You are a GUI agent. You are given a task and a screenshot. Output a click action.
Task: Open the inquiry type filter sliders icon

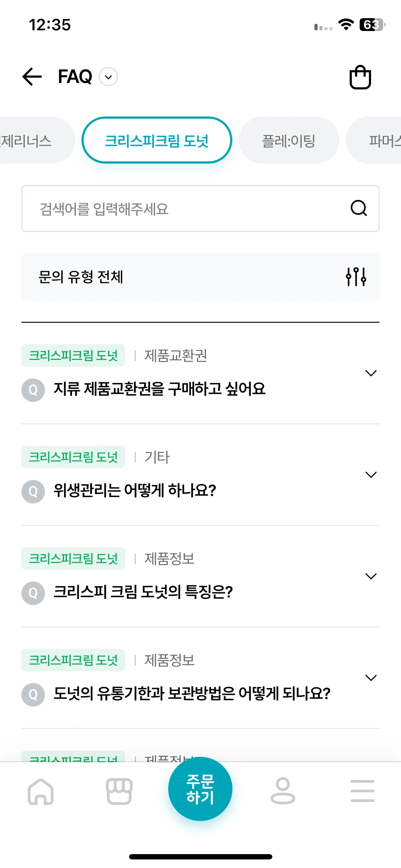[356, 277]
